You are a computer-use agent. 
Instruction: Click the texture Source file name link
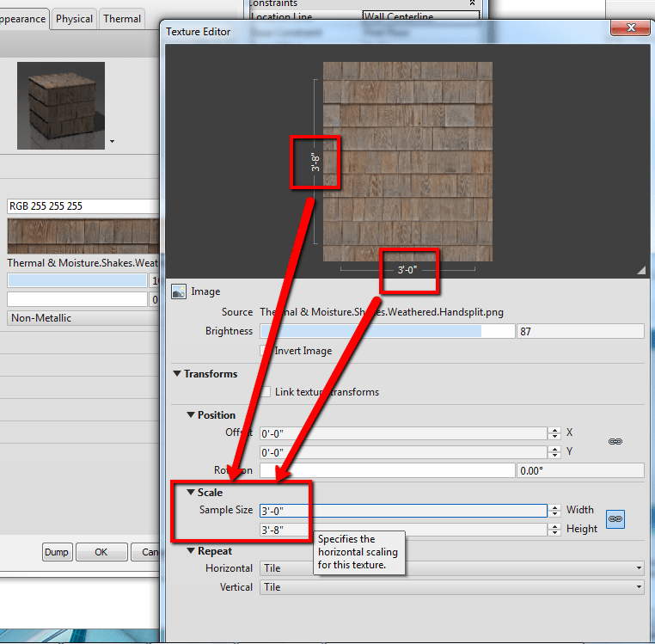click(382, 312)
